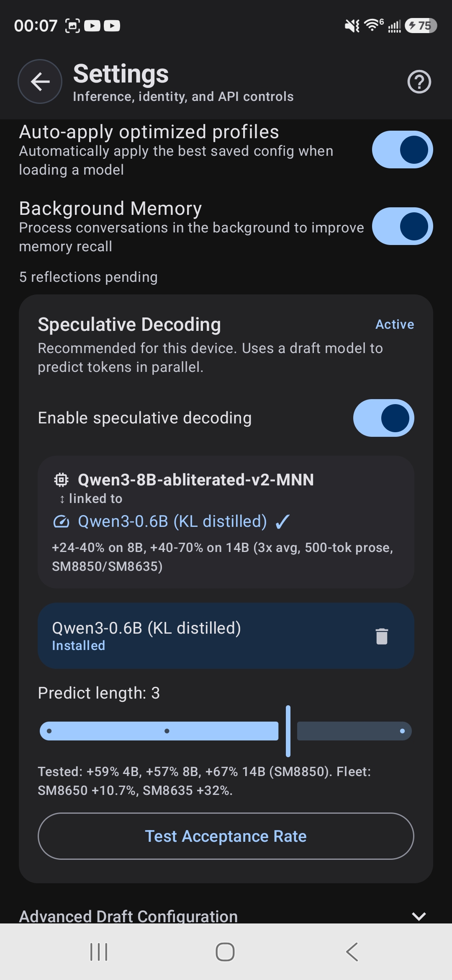Navigate back with the arrow in Settings header

39,82
